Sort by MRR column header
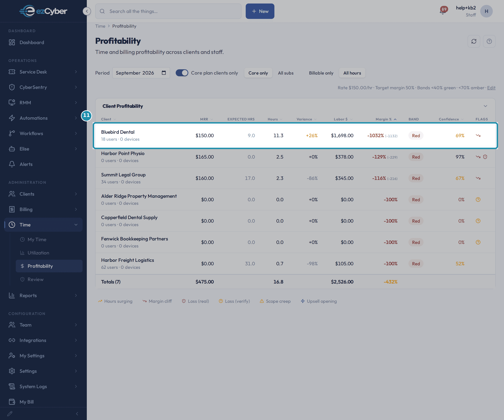Viewport: 504px width, 420px height. tap(206, 119)
